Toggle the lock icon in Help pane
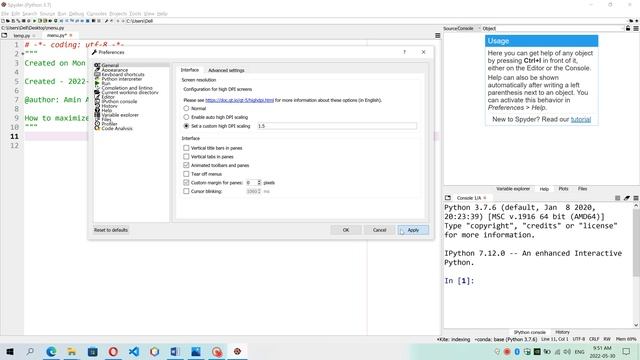The image size is (640, 360). tap(628, 28)
